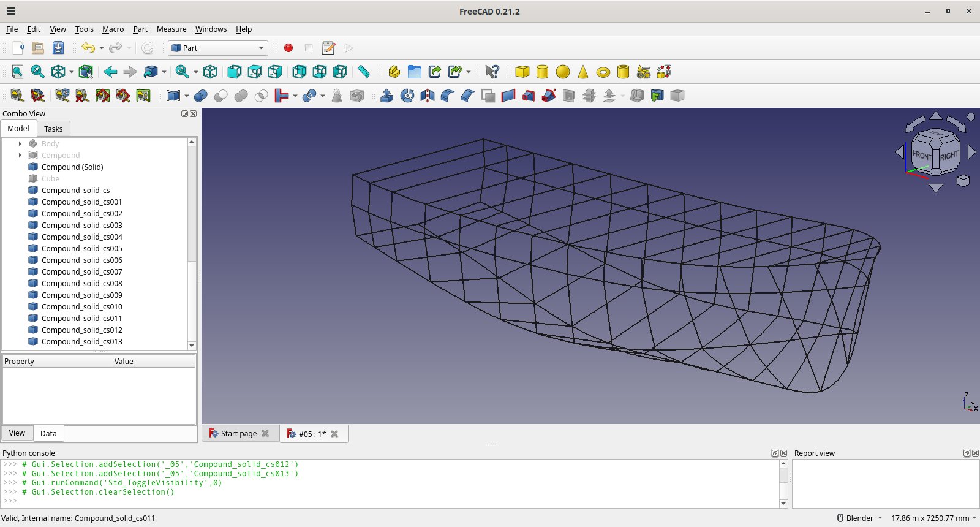
Task: Open the Macro menu
Action: click(113, 29)
